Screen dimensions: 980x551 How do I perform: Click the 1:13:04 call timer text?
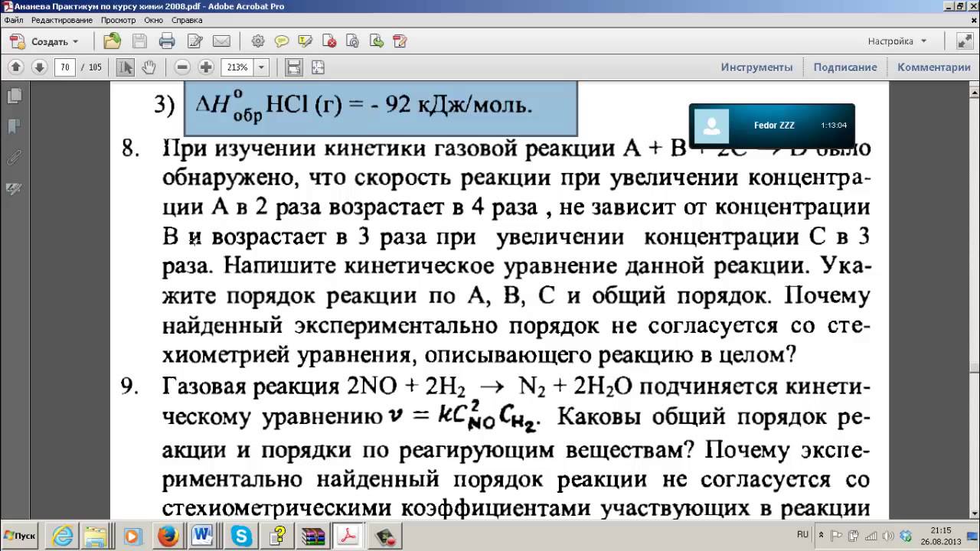click(833, 125)
